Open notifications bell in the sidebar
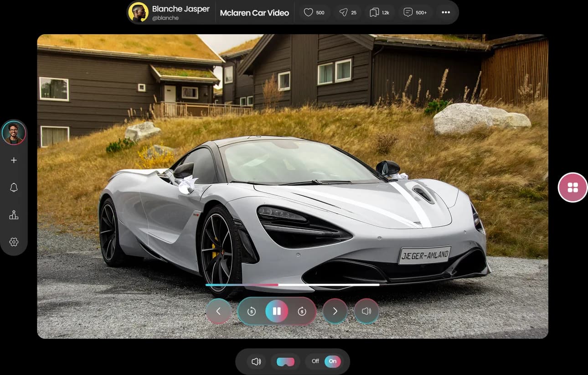Viewport: 588px width, 375px height. point(14,187)
